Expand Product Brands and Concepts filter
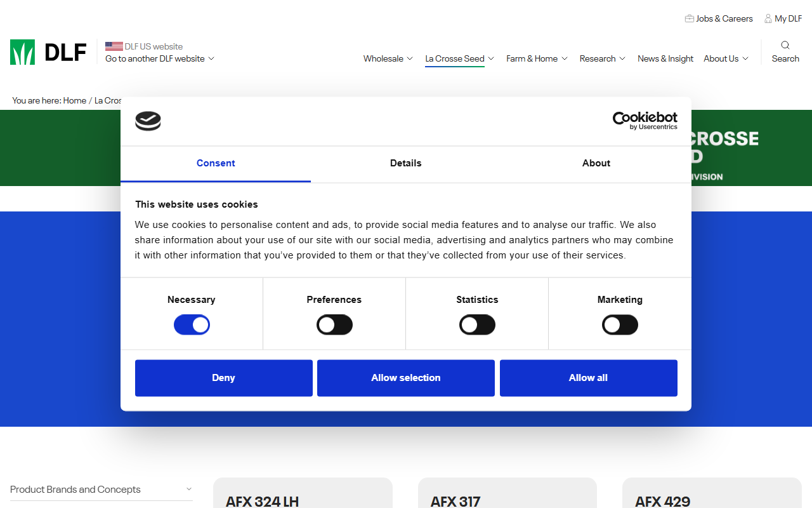This screenshot has height=508, width=812. click(x=101, y=490)
